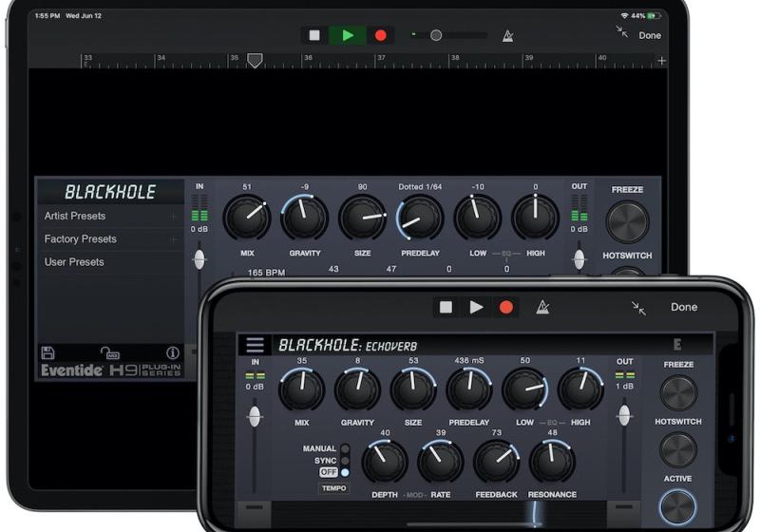Click the collapse arrows icon beside iPad Done
Viewport: 760px width, 532px height.
click(x=621, y=32)
